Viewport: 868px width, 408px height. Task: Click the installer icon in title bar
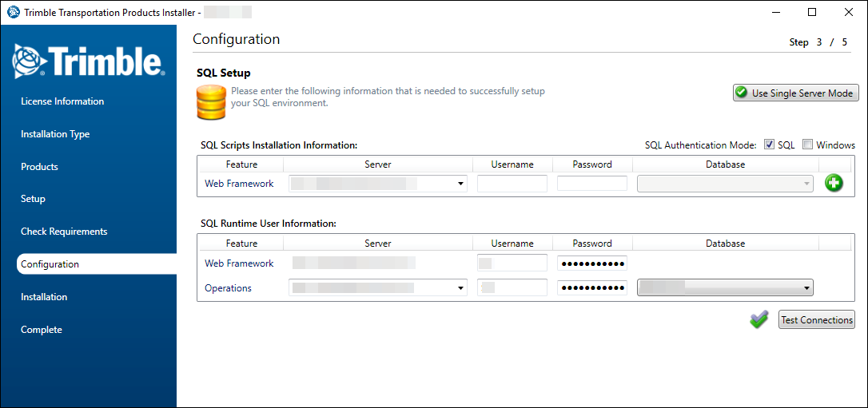point(13,12)
